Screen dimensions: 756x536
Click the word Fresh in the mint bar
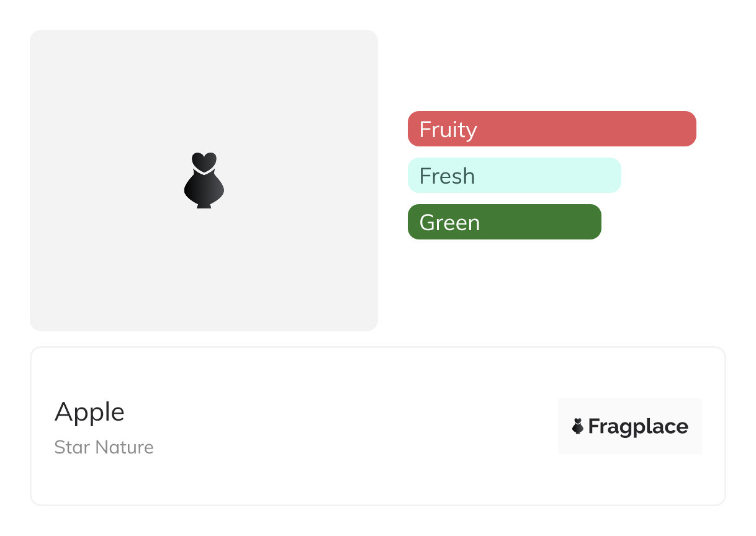tap(447, 176)
